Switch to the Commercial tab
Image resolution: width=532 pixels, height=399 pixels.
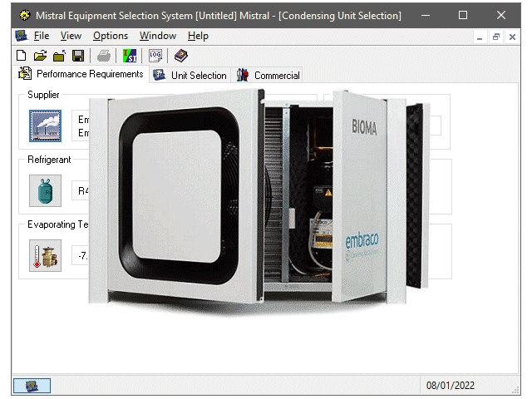[268, 76]
